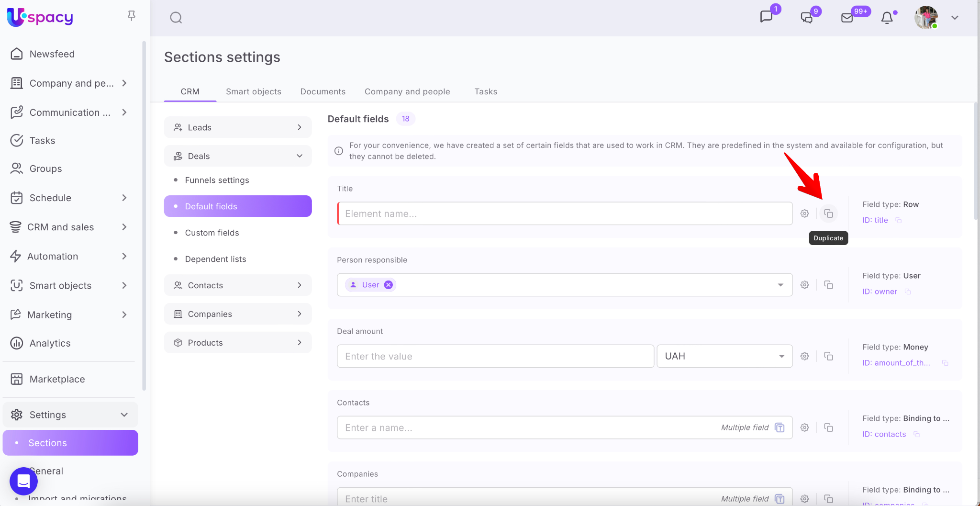Switch to the Smart objects tab
The width and height of the screenshot is (980, 506).
253,91
